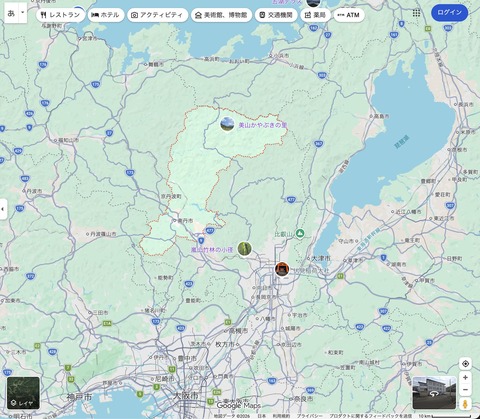Click the 小浜市 city label
The height and width of the screenshot is (419, 480).
280,56
